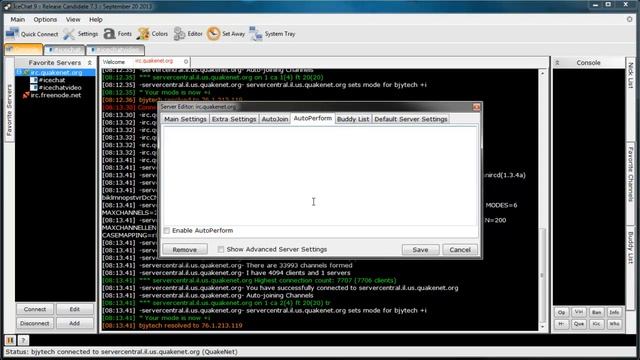This screenshot has width=640, height=360.
Task: Click the Op nick button
Action: 561,312
